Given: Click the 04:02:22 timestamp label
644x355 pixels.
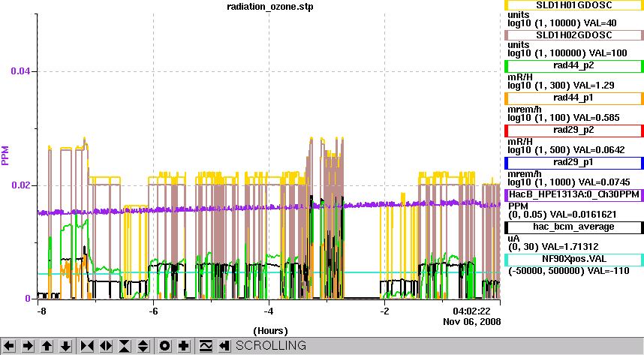Looking at the screenshot, I should click(x=471, y=311).
